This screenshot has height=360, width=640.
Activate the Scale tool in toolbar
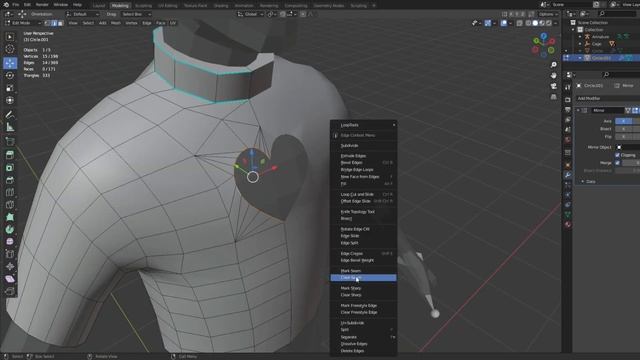[x=10, y=88]
